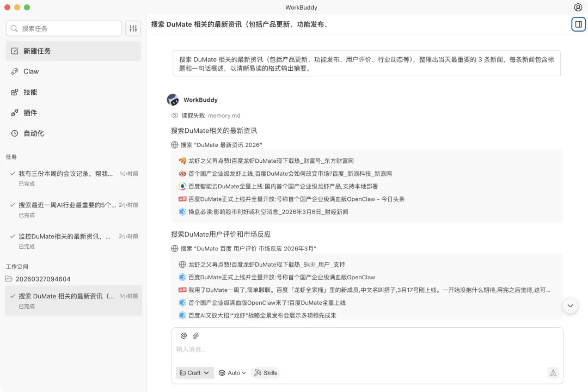Click favicon beside 操盘必读 result

(x=182, y=212)
